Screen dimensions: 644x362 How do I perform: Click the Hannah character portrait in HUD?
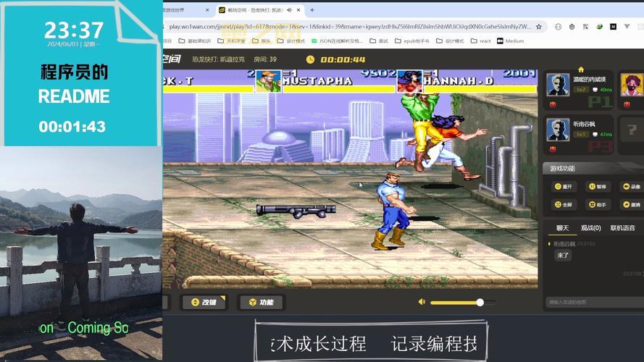tap(409, 81)
